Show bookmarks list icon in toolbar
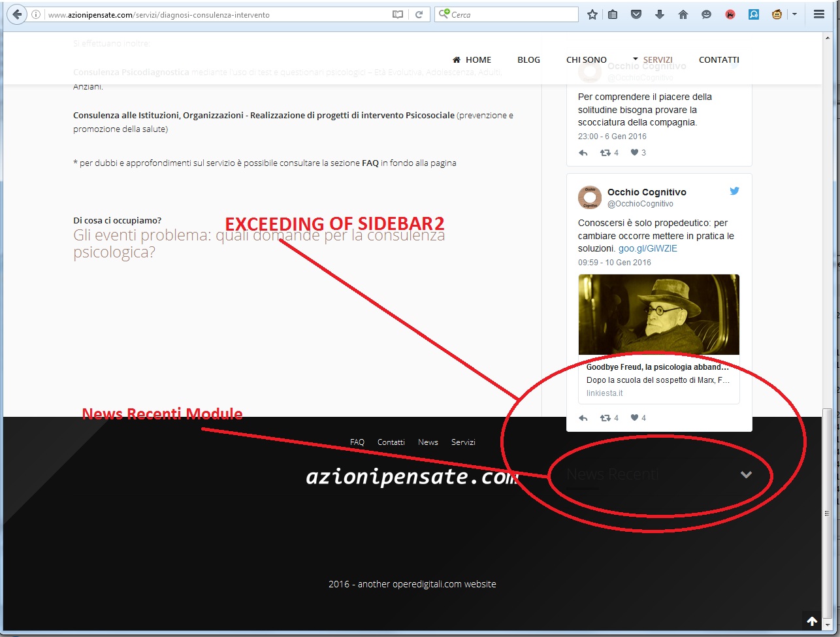This screenshot has height=637, width=840. pos(613,14)
